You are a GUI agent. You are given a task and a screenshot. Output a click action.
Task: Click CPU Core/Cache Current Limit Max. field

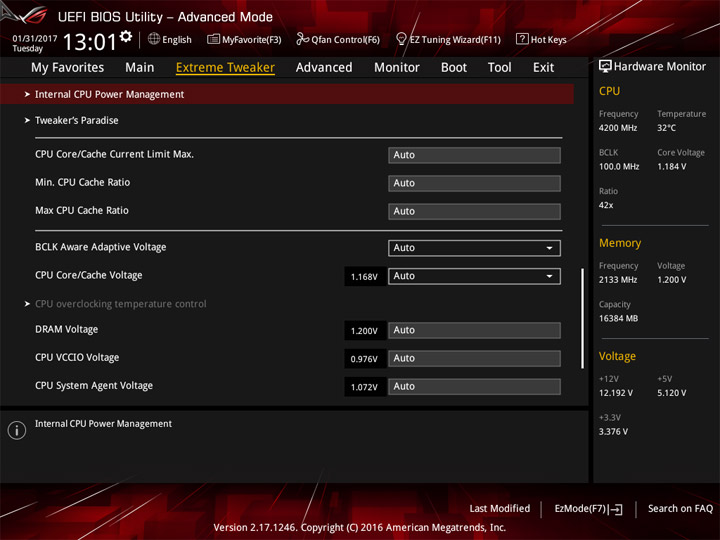pyautogui.click(x=474, y=155)
